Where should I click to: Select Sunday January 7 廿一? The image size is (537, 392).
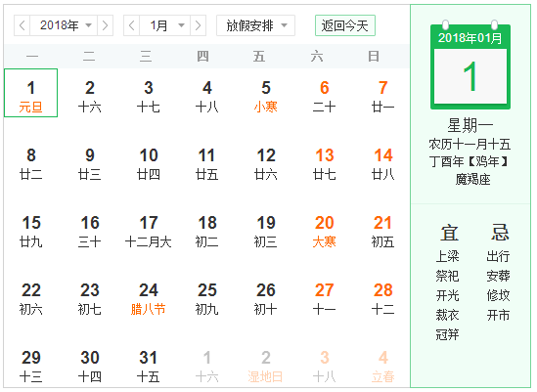pyautogui.click(x=382, y=96)
